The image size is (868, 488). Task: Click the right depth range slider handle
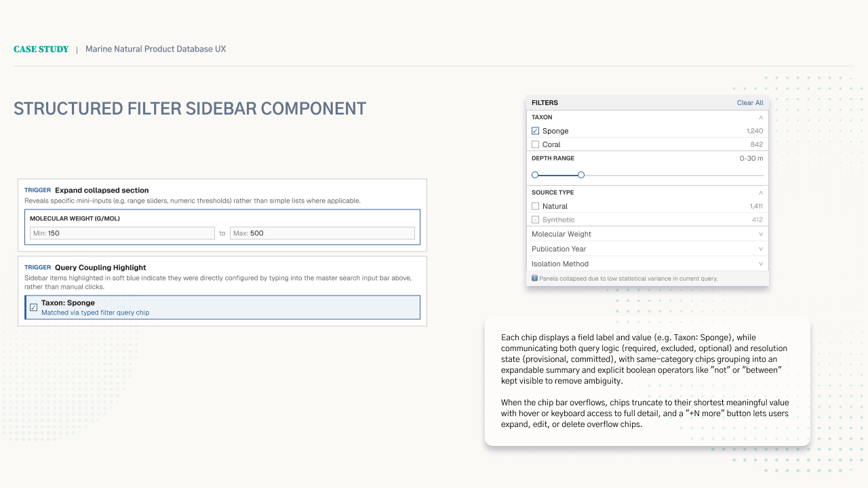pos(581,175)
